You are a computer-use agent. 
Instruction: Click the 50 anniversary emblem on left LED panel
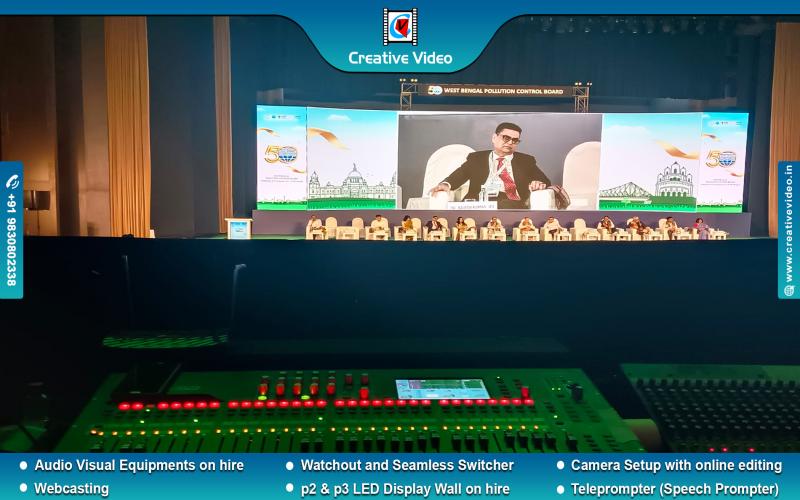tap(275, 155)
